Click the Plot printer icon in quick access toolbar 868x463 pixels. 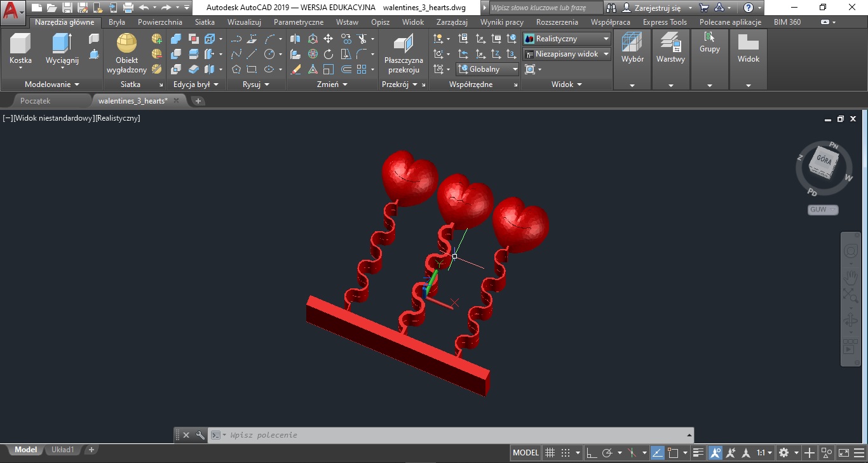pyautogui.click(x=128, y=8)
